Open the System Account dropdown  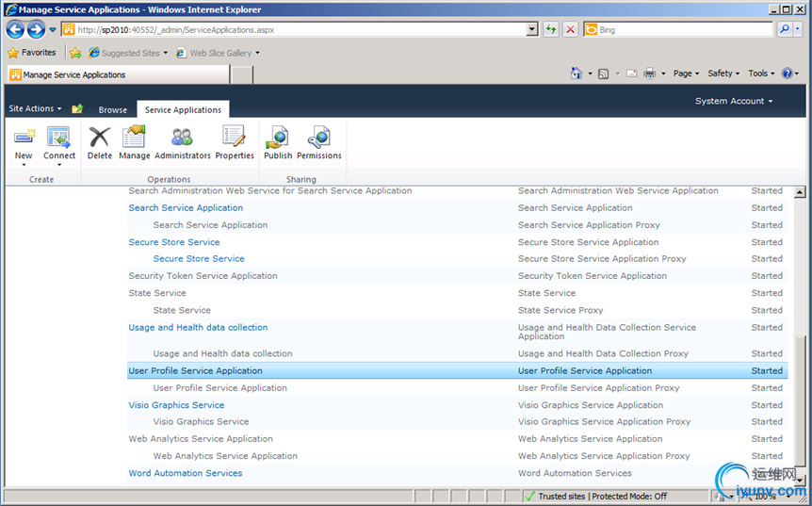(734, 101)
